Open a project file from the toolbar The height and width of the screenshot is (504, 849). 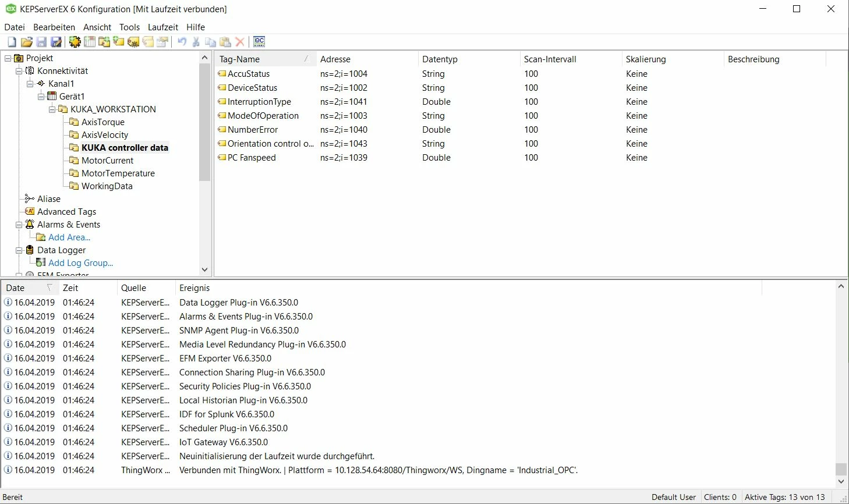(27, 42)
